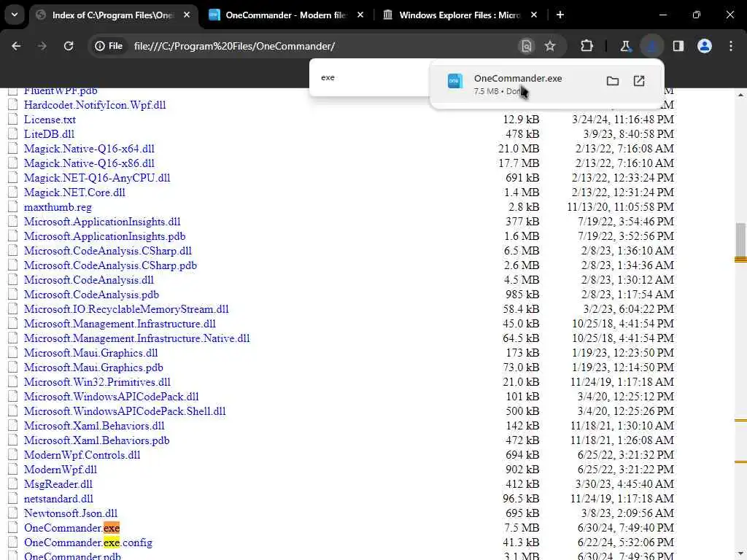
Task: Open Chrome Labs flask icon
Action: click(625, 46)
